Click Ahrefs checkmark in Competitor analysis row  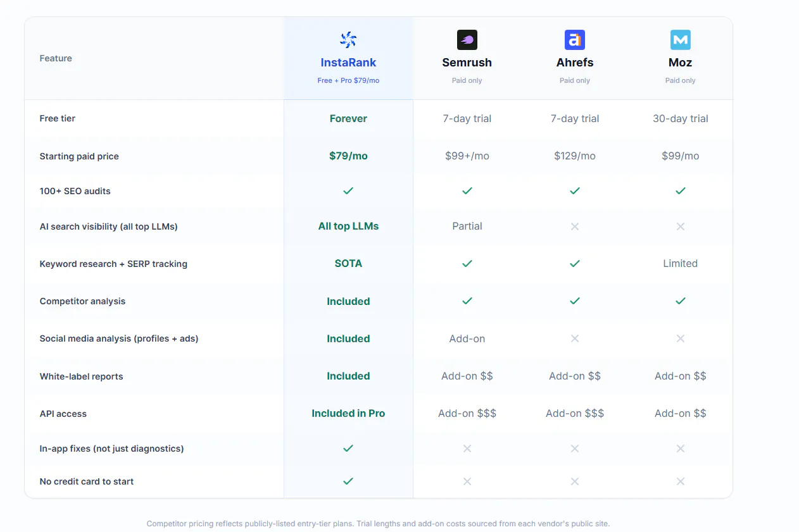point(575,301)
